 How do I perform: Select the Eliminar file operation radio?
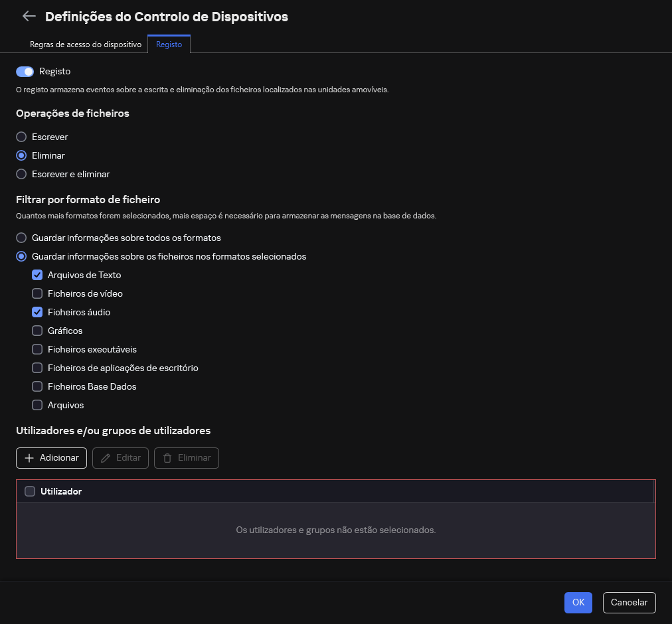[22, 155]
